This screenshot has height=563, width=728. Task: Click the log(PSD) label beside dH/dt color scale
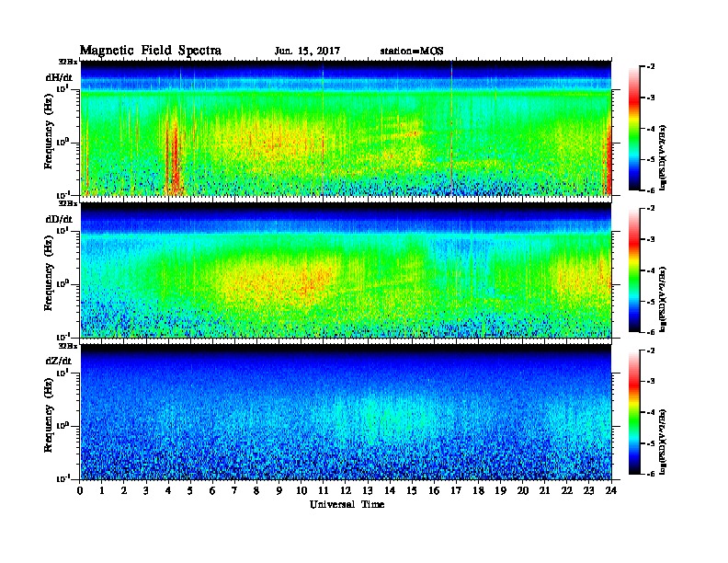click(x=663, y=158)
